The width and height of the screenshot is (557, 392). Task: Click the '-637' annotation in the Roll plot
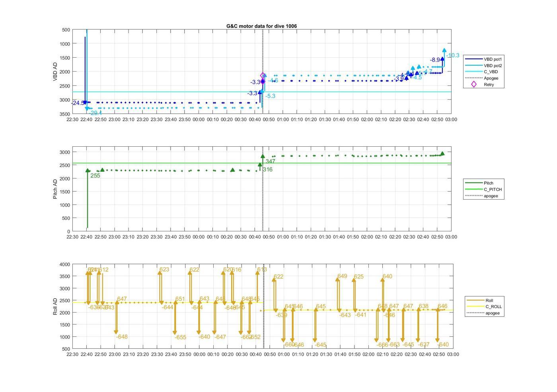424,345
